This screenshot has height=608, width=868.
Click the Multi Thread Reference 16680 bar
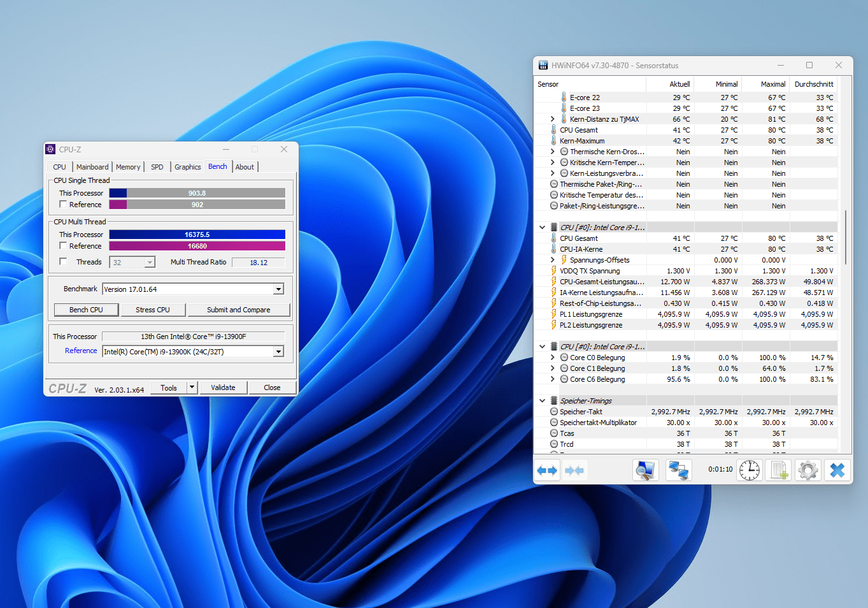coord(197,246)
